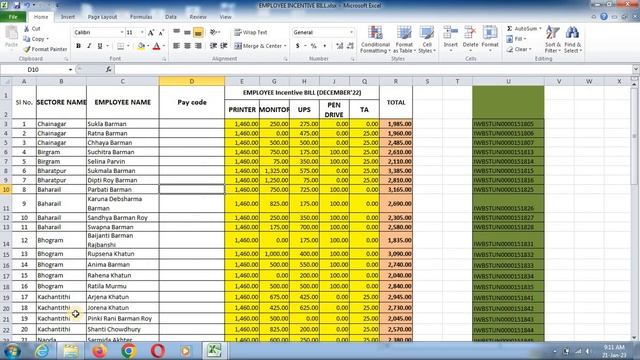Click the Cut scissors icon
Screen dimensions: 640x360
tap(27, 29)
